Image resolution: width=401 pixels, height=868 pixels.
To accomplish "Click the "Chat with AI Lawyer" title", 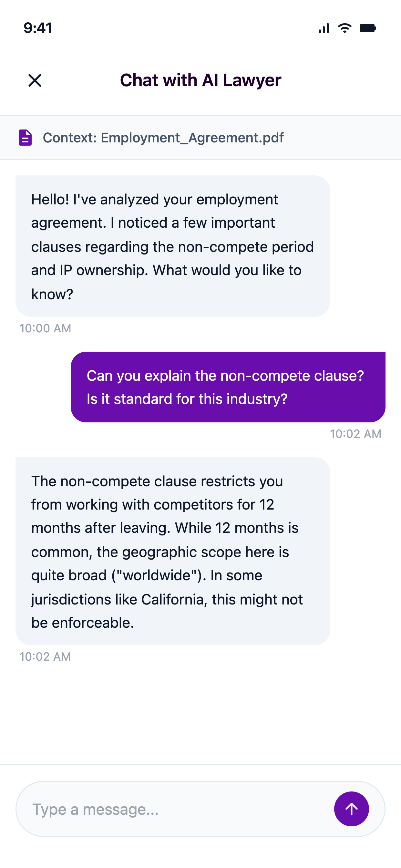I will pyautogui.click(x=200, y=80).
